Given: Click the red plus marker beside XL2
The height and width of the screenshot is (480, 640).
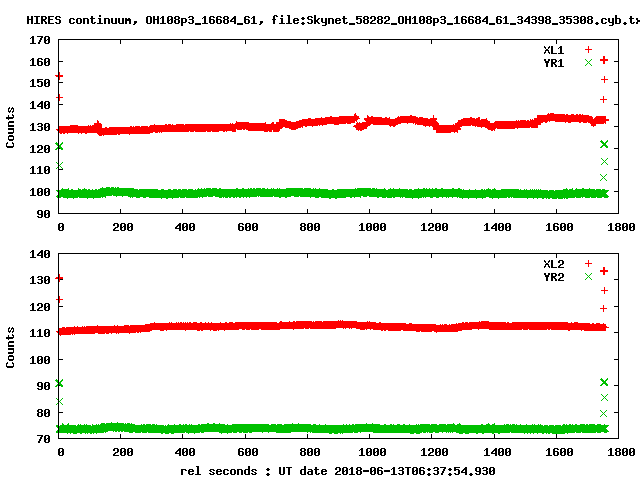Looking at the screenshot, I should click(588, 264).
